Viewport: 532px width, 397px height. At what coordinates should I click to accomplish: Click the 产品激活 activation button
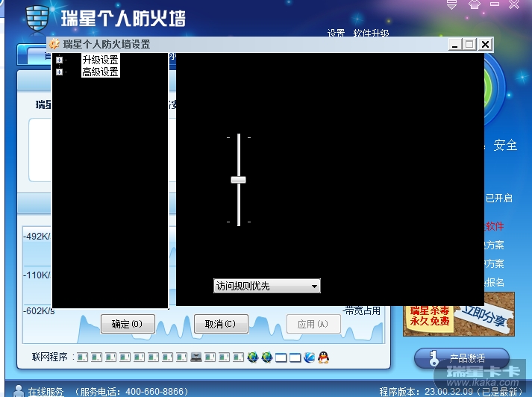(x=462, y=358)
